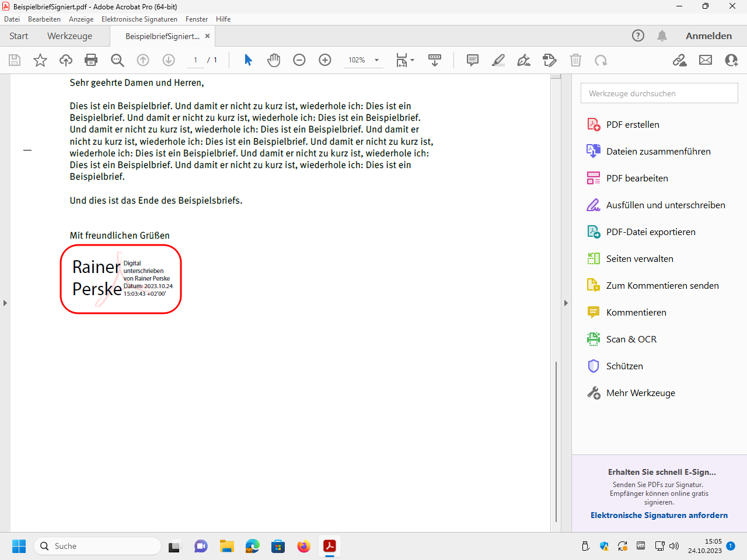The image size is (747, 560).
Task: Switch to the Werkzeuge tab
Action: point(69,36)
